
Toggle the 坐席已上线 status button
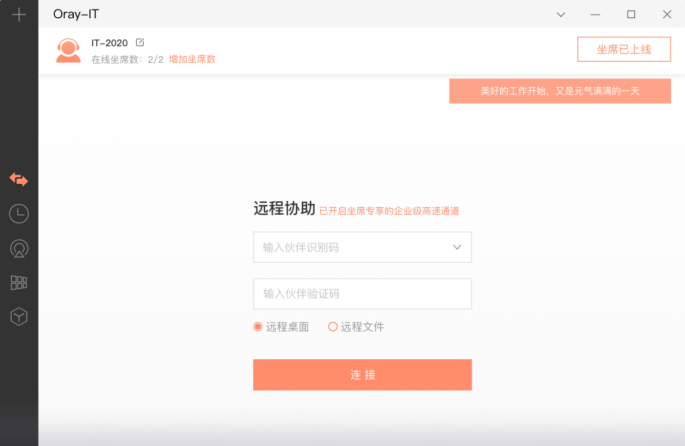tap(623, 49)
